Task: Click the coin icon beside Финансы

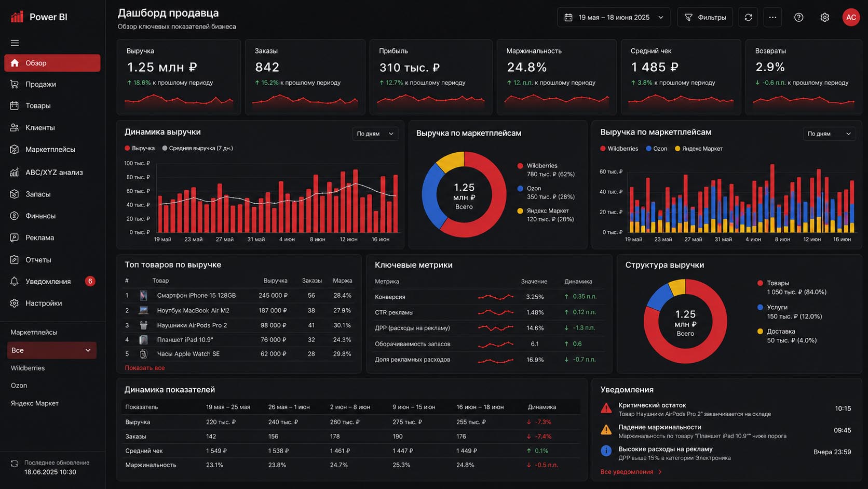Action: click(15, 216)
